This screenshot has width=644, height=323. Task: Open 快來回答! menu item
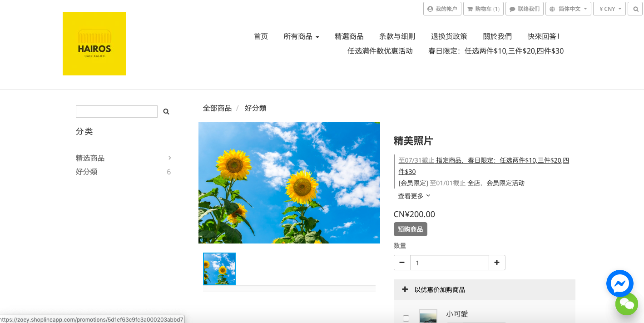coord(543,36)
